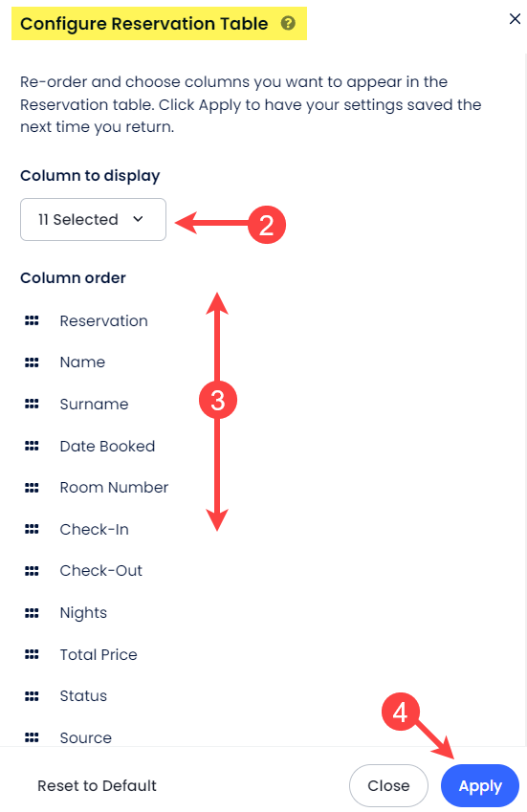Select the Total Price column label
This screenshot has width=527, height=812.
point(99,654)
